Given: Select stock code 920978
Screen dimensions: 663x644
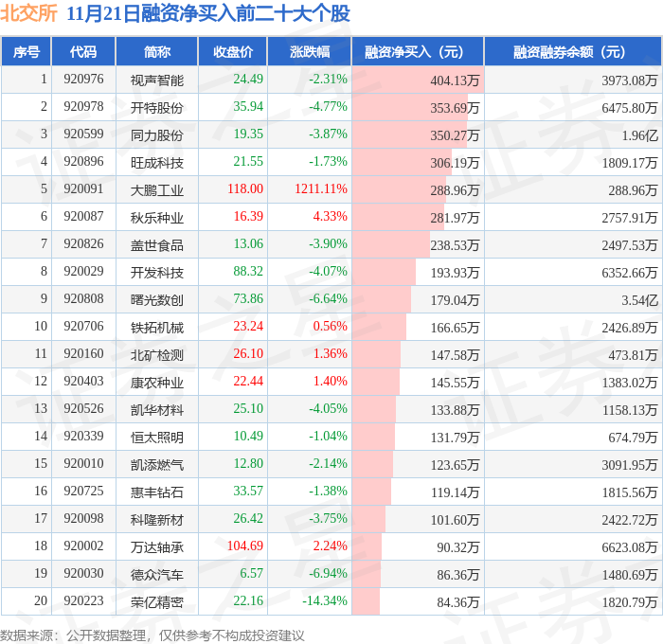Looking at the screenshot, I should point(83,107).
